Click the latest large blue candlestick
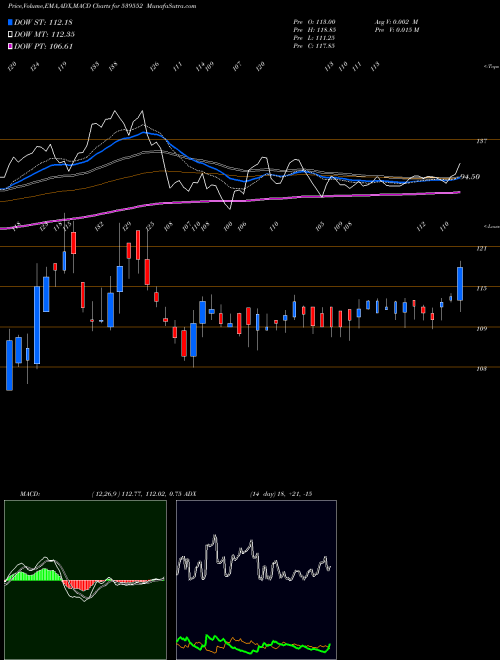This screenshot has height=660, width=500. [x=460, y=284]
